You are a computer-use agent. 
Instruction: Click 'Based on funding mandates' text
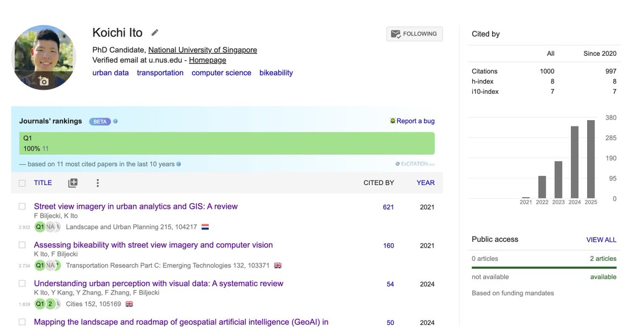[x=513, y=293]
